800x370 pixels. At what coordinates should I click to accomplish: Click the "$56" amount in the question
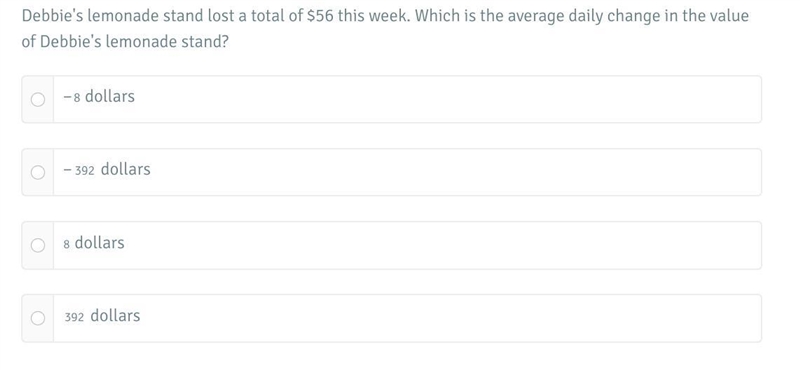tap(320, 16)
